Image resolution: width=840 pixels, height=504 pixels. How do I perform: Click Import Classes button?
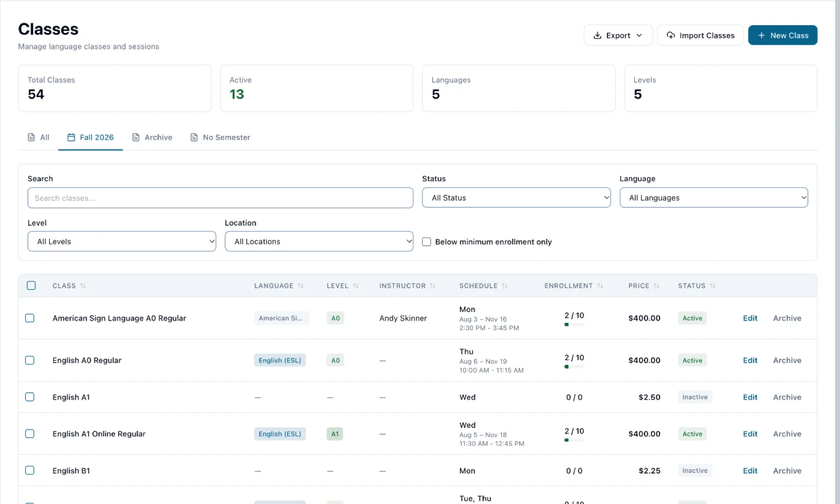[700, 35]
